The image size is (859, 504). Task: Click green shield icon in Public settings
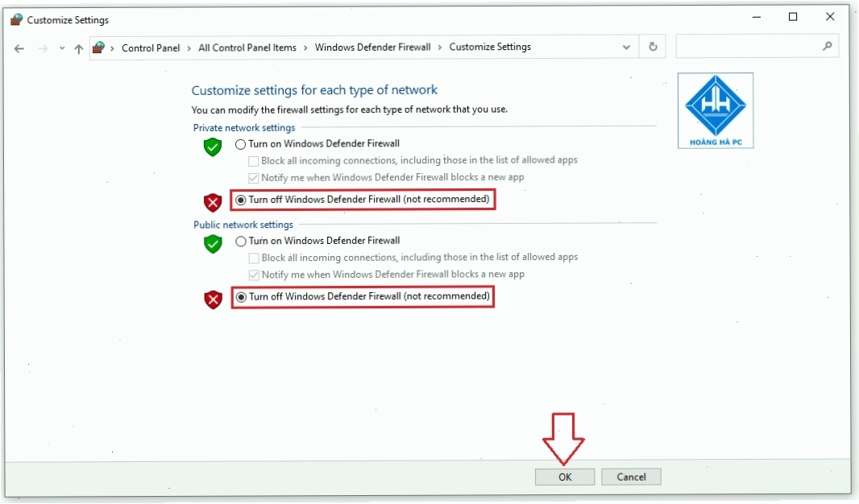pyautogui.click(x=213, y=244)
